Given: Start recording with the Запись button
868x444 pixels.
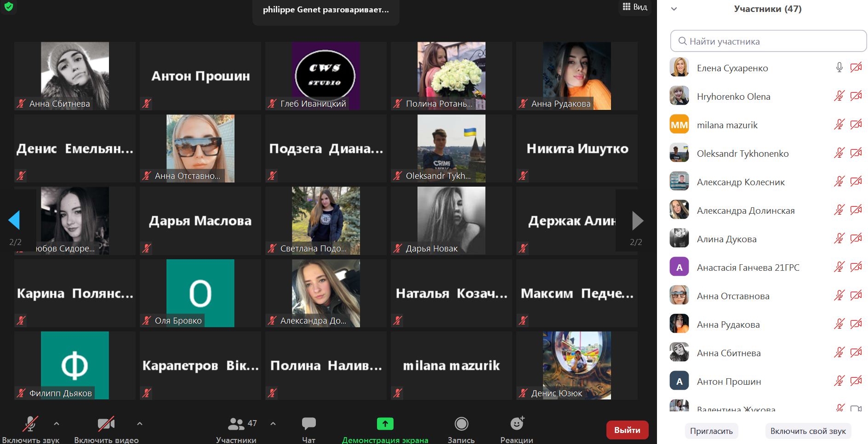Looking at the screenshot, I should [461, 429].
